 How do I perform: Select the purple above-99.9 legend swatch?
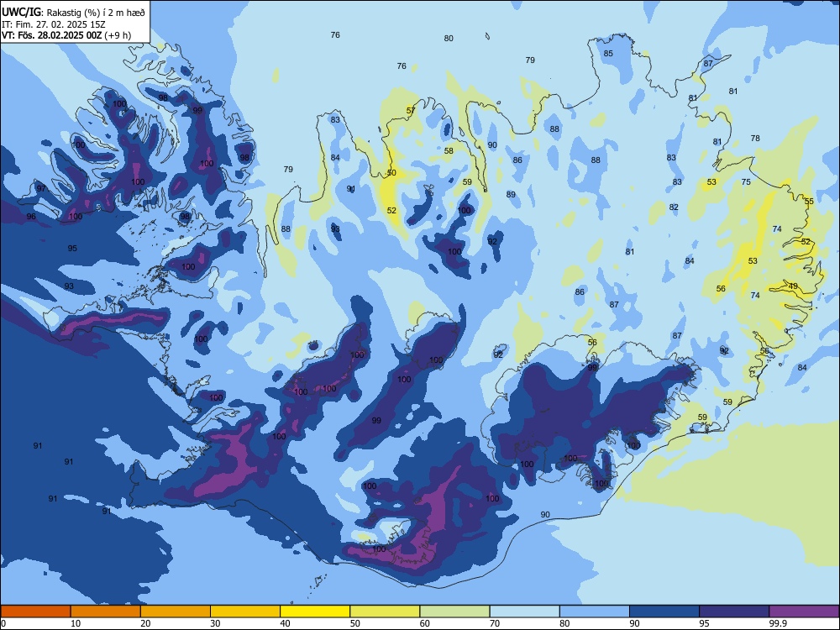(x=804, y=612)
